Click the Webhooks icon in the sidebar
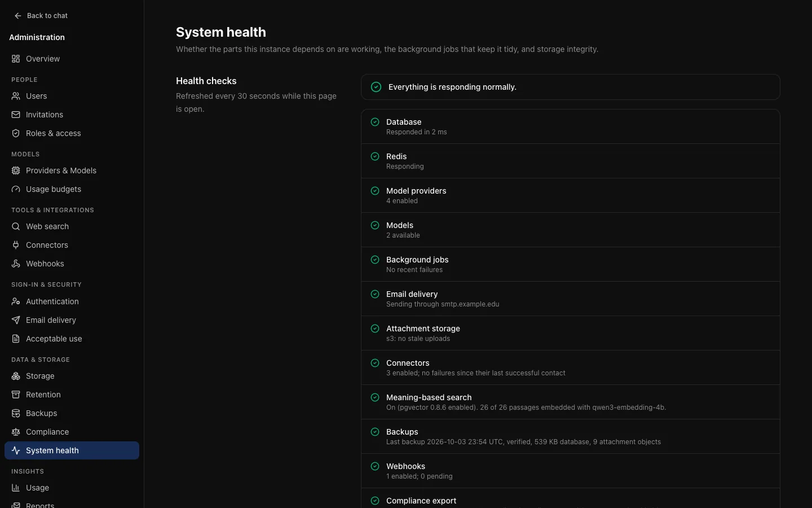The width and height of the screenshot is (812, 508). [x=16, y=264]
